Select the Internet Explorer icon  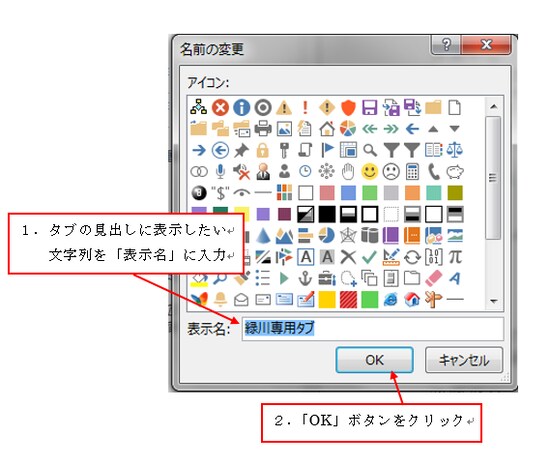coord(391,300)
